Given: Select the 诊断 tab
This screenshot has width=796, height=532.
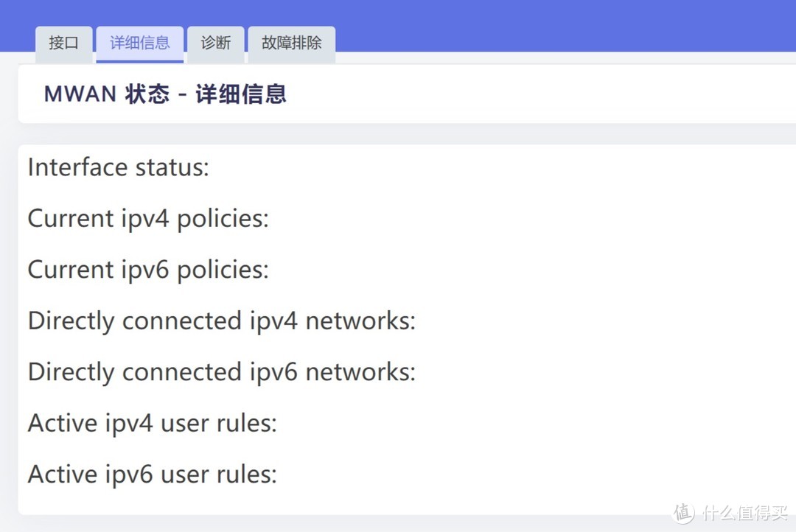Looking at the screenshot, I should point(215,43).
